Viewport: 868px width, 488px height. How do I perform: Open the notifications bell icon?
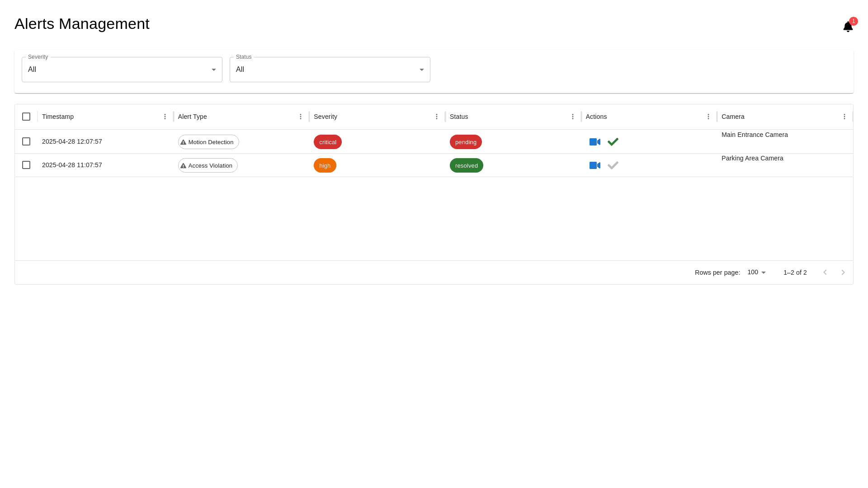[848, 27]
